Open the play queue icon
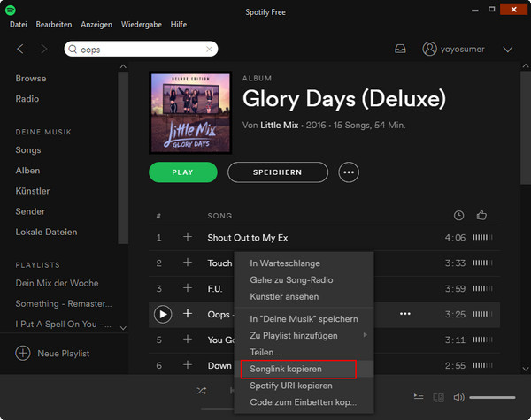This screenshot has width=531, height=420. (x=419, y=398)
